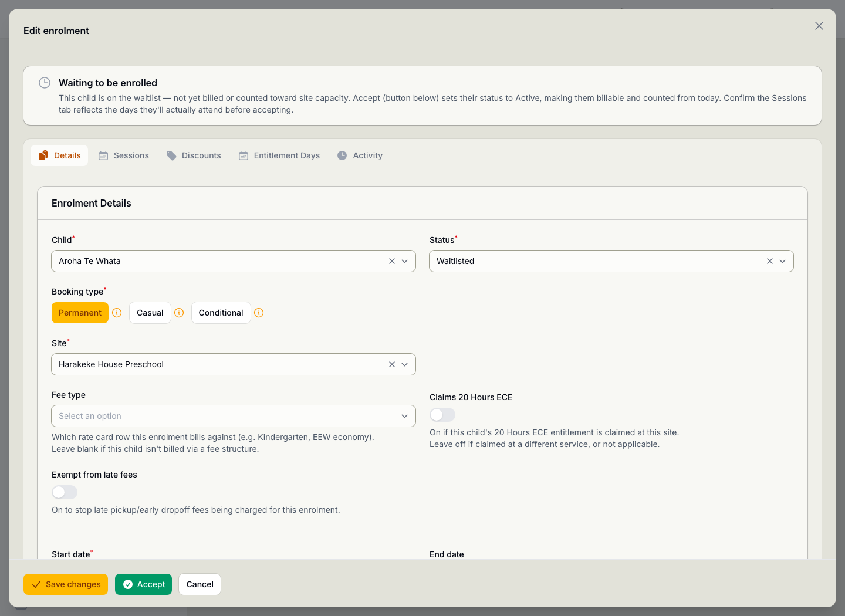The image size is (845, 616).
Task: Open the Details tab
Action: (59, 155)
